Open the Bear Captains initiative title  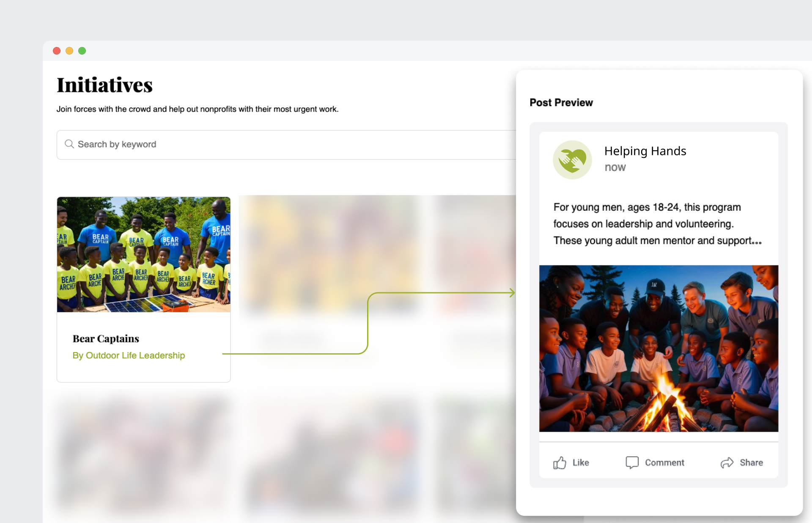(x=106, y=339)
